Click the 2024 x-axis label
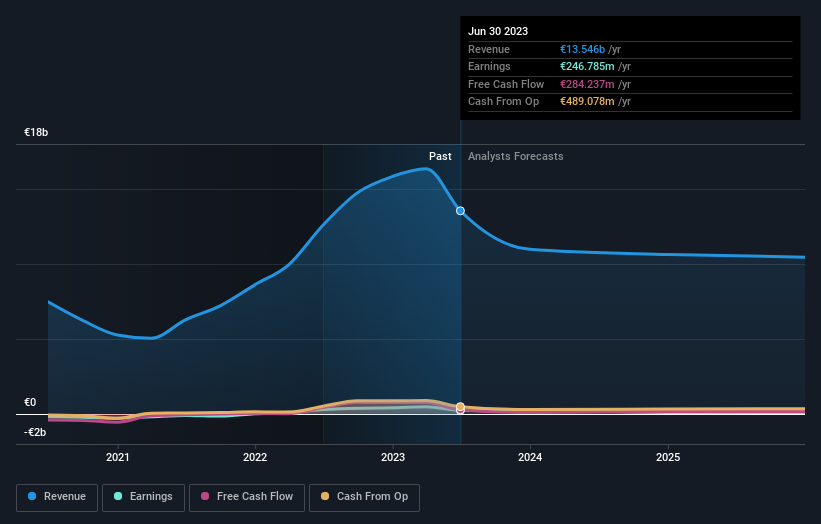821x524 pixels. (x=530, y=458)
